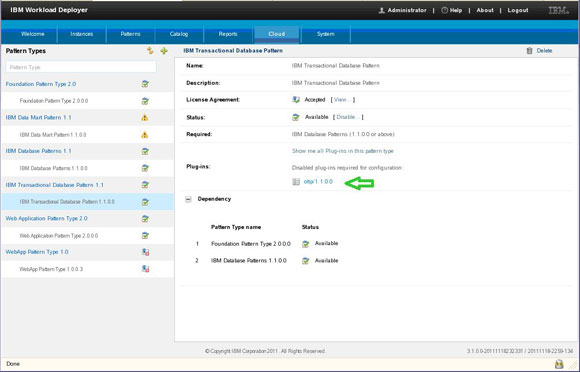Click the green plus add pattern type icon
Viewport: 580px width, 372px height.
coord(164,51)
